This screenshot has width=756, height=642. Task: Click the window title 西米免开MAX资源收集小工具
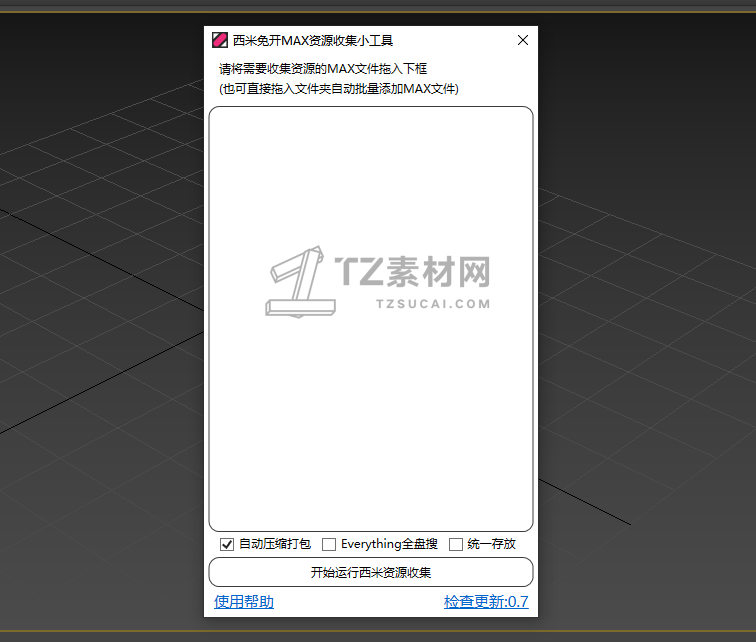tap(313, 40)
